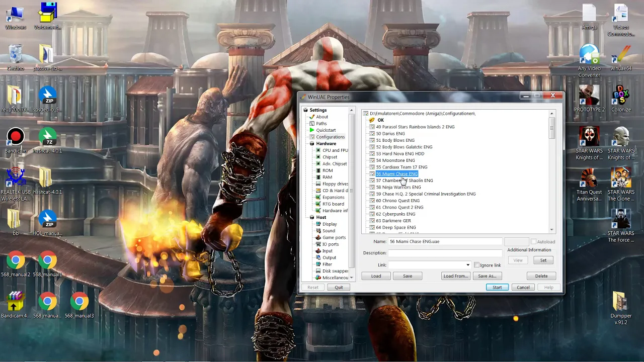Select '50 Darius ENG' configuration
Viewport: 644px width, 362px height.
point(390,134)
